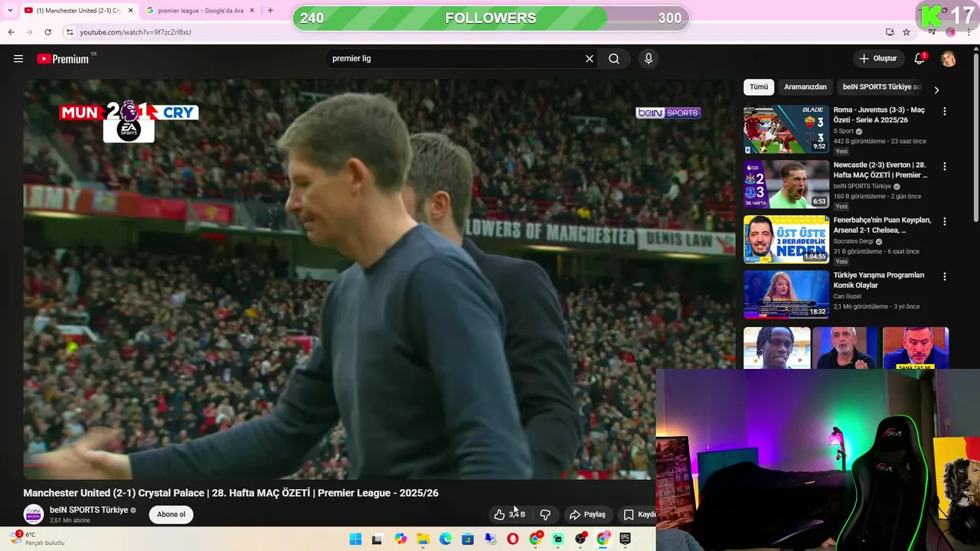Open Türkiye Yarışma Programları Komik Olaylar title
The image size is (980, 551).
[879, 280]
